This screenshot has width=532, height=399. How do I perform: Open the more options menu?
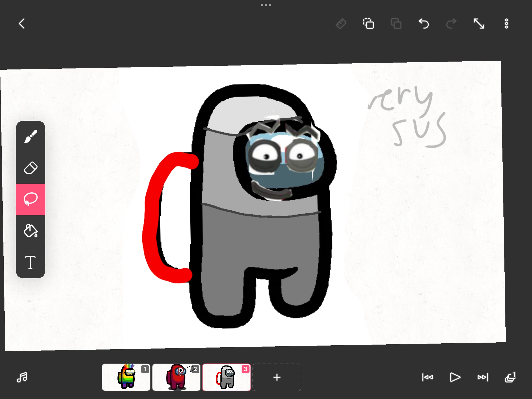tap(506, 23)
